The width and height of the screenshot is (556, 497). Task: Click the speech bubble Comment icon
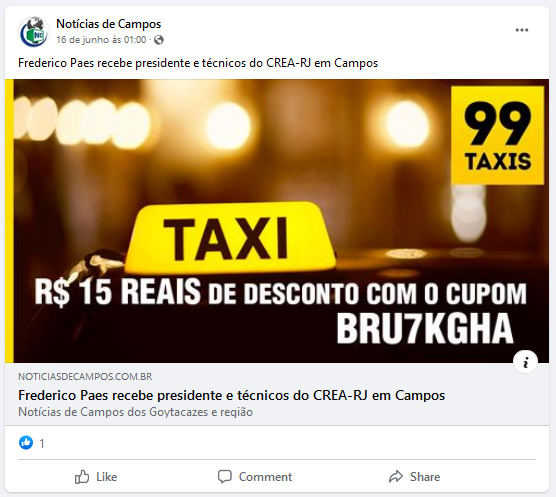pyautogui.click(x=224, y=477)
